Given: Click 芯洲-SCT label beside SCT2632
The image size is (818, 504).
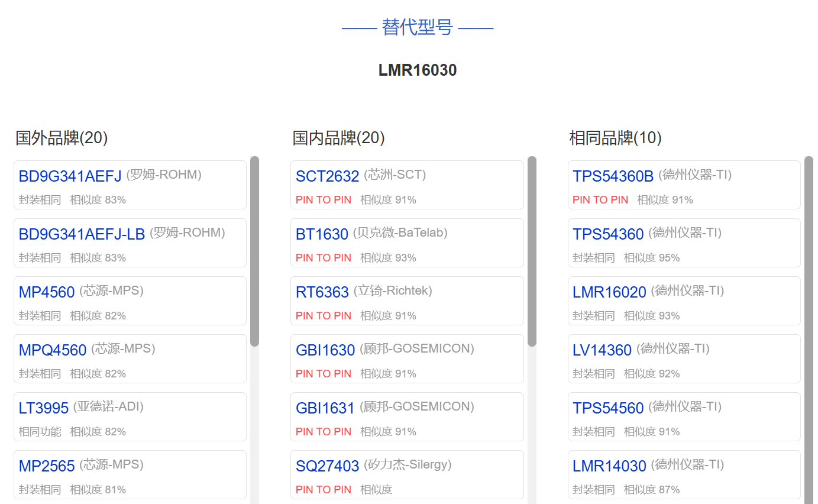Looking at the screenshot, I should [395, 175].
